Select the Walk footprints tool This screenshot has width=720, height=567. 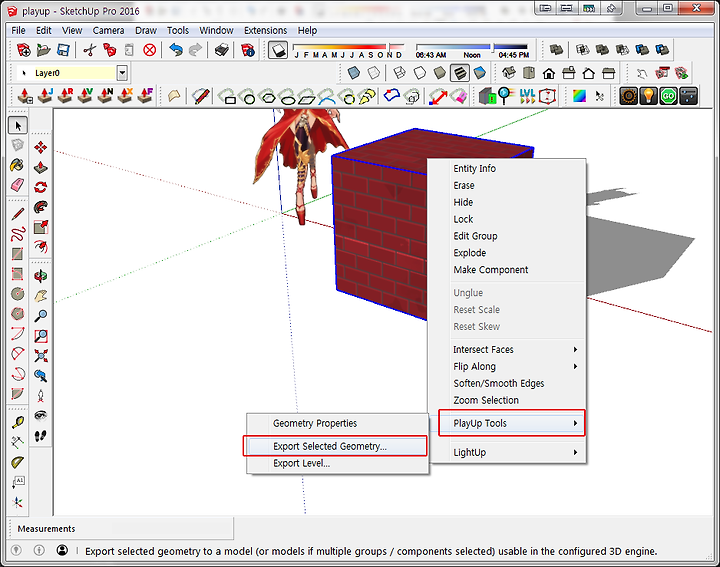click(x=40, y=435)
